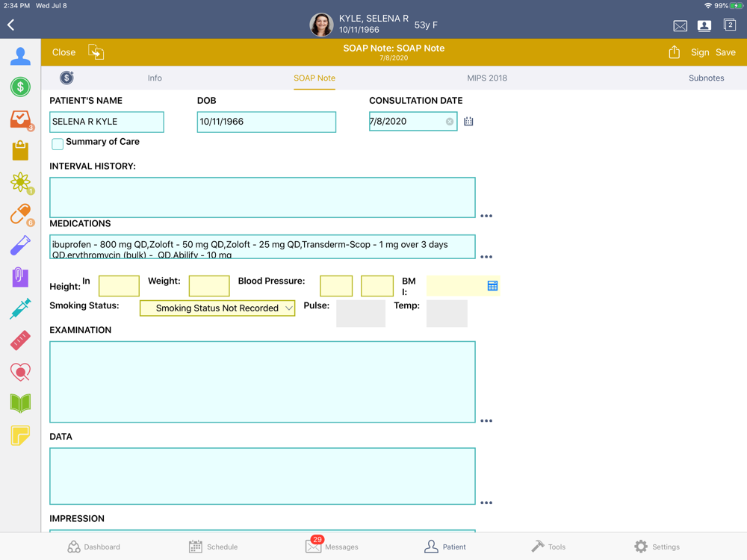Screen dimensions: 747x560
Task: Click Save in the yellow header
Action: click(x=725, y=52)
